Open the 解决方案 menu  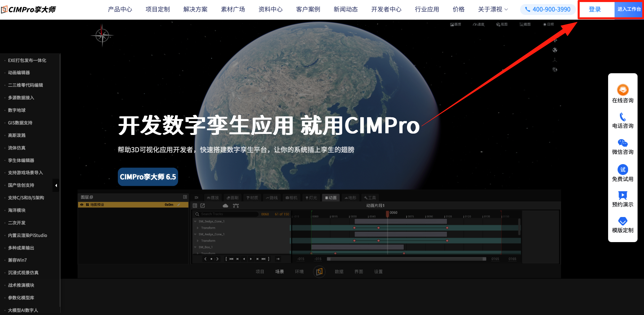coord(195,9)
